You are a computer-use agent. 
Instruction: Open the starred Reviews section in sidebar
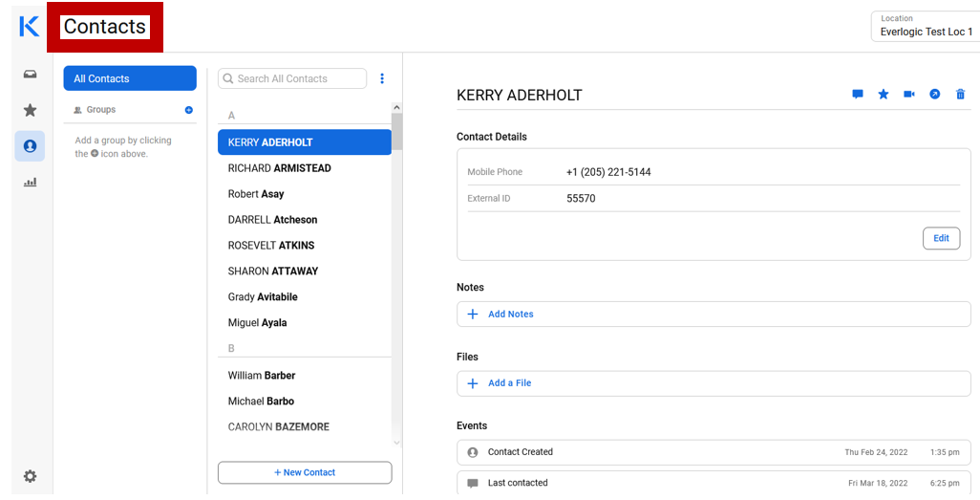(30, 111)
